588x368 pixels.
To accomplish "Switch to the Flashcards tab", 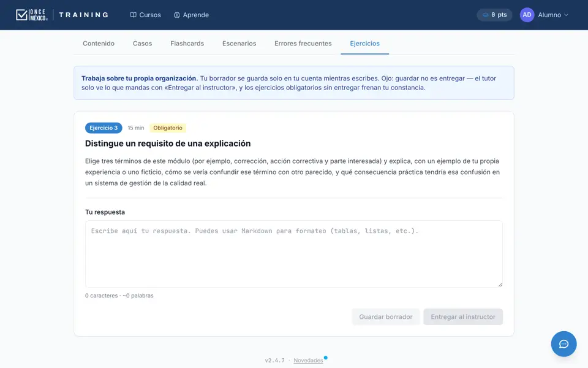I will tap(187, 44).
